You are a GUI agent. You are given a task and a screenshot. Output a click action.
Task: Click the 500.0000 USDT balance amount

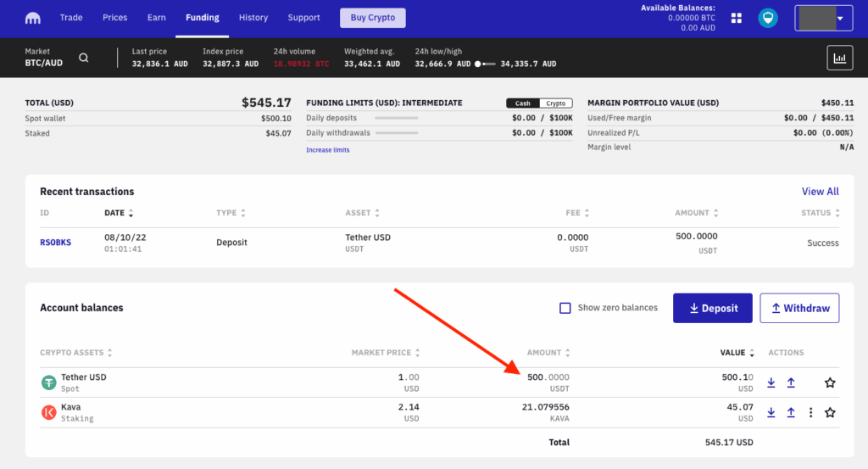(548, 377)
